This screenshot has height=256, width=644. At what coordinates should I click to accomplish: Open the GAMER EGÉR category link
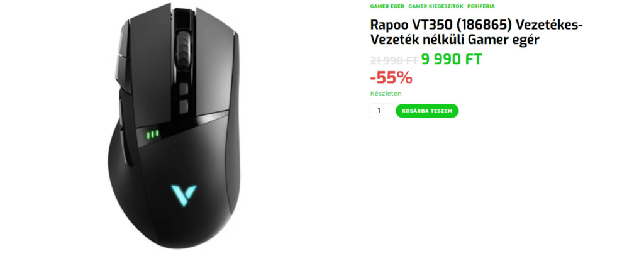click(387, 6)
